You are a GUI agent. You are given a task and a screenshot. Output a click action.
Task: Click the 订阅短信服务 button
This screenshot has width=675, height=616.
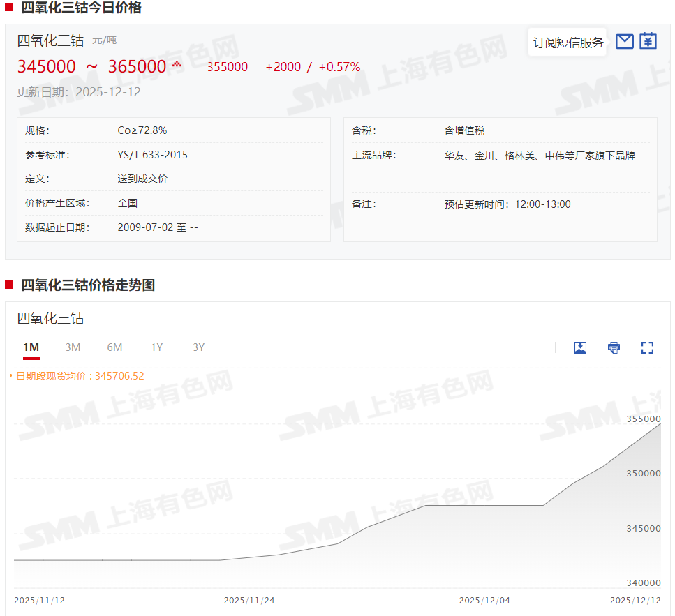(x=568, y=43)
